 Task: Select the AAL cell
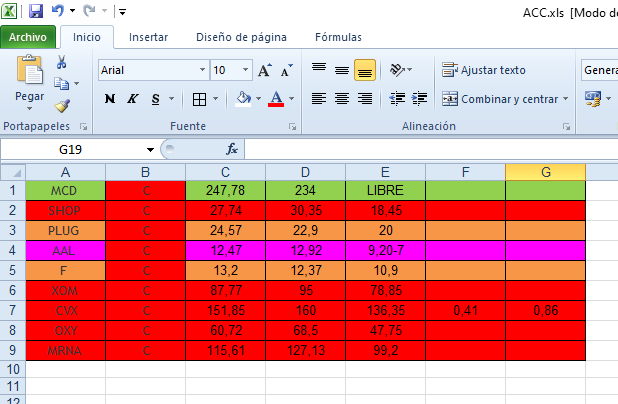65,251
